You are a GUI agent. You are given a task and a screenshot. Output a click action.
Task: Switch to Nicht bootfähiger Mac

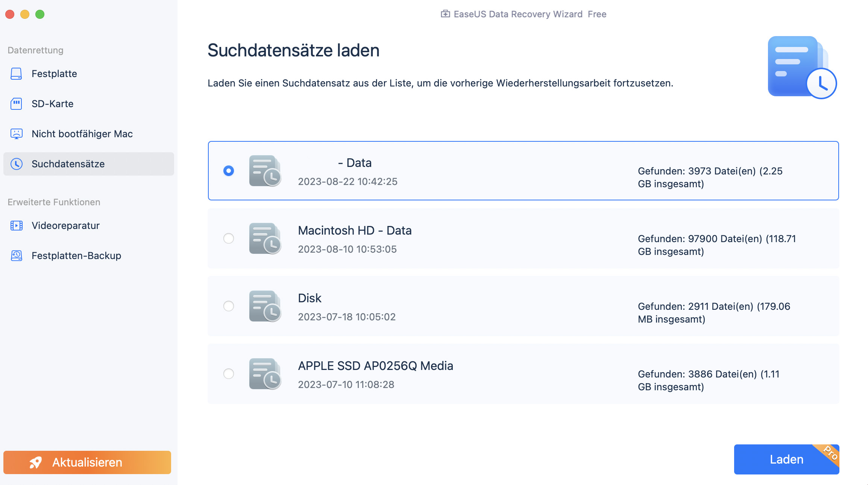click(89, 134)
